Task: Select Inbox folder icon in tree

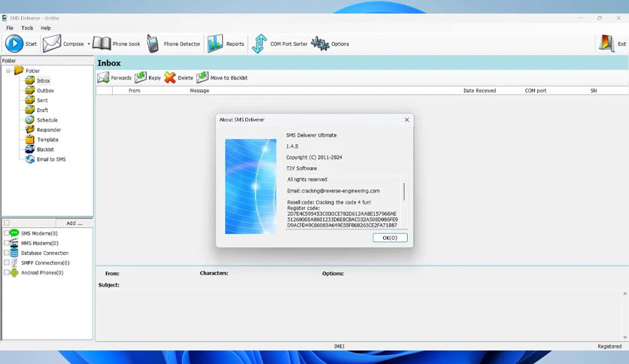Action: [29, 80]
